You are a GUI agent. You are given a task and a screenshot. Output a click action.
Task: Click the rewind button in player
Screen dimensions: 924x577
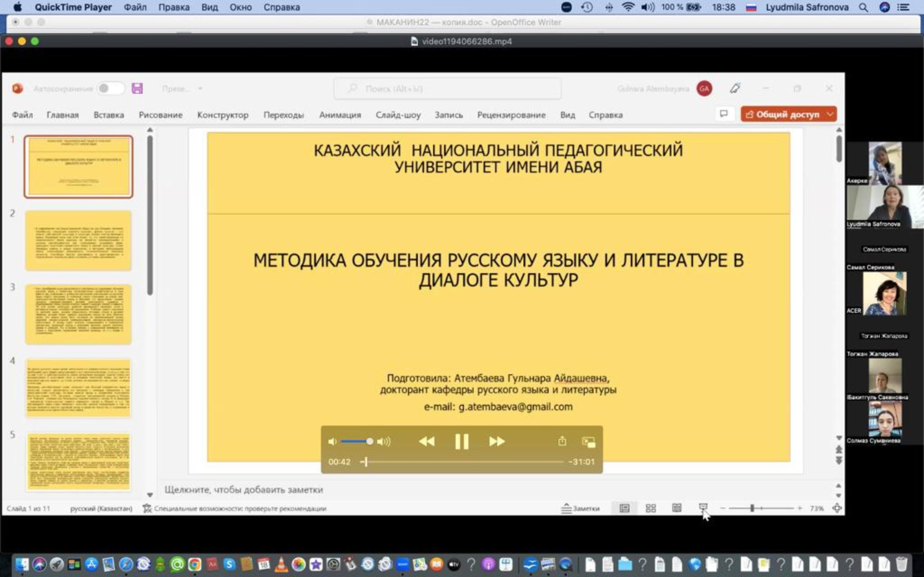tap(427, 441)
